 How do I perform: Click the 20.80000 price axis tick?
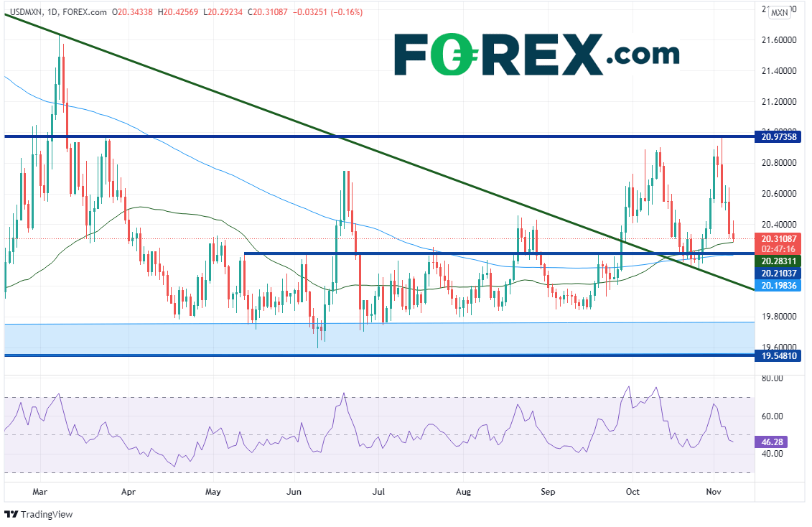click(x=779, y=162)
